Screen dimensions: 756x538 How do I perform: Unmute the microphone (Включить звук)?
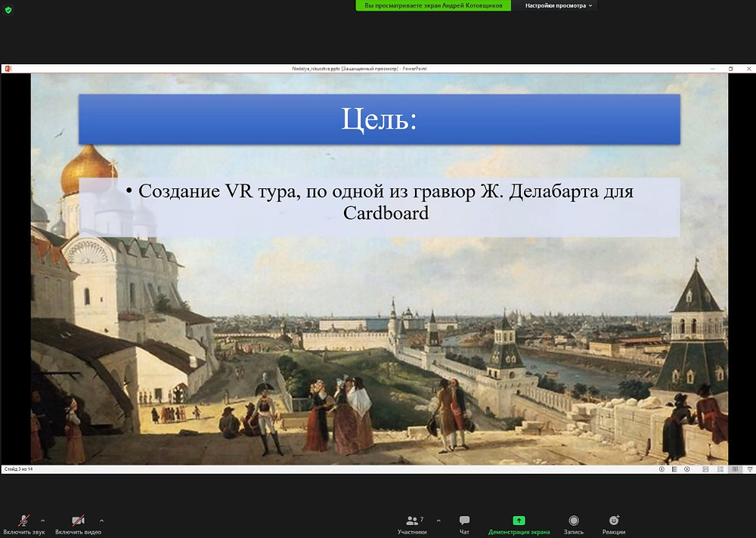(23, 525)
